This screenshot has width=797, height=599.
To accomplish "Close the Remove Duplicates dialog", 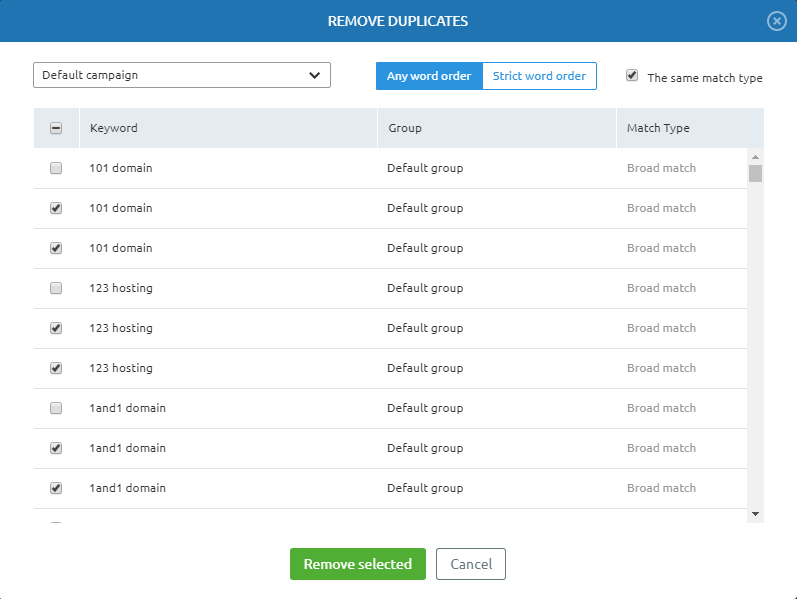I will [776, 21].
